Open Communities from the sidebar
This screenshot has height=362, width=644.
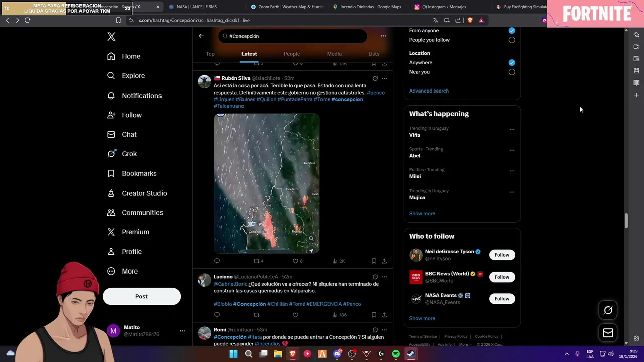pos(135,213)
